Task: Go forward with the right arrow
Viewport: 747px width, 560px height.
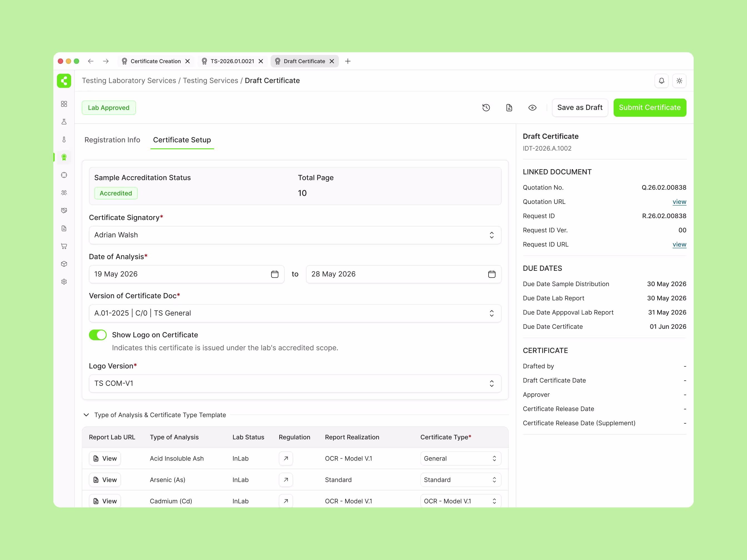Action: (x=106, y=61)
